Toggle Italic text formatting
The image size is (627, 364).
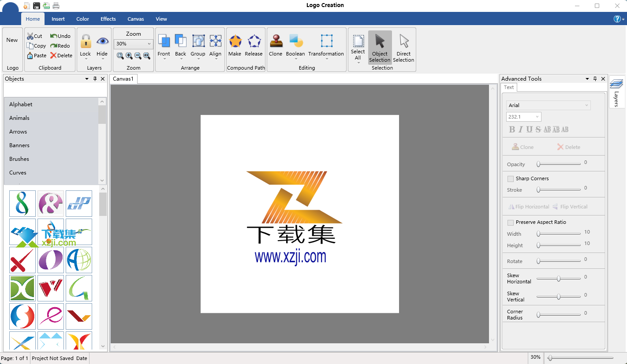(x=520, y=130)
